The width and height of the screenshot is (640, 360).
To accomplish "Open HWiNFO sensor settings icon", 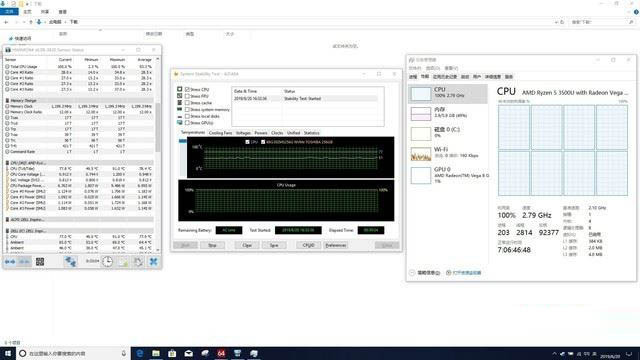I will click(138, 262).
